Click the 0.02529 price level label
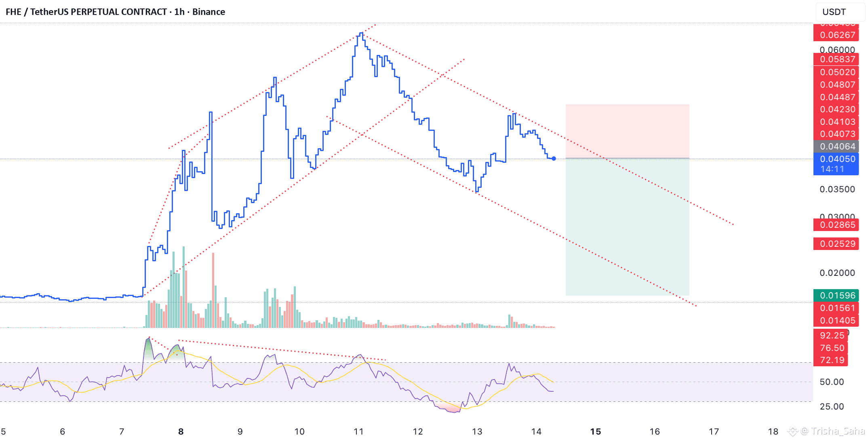The height and width of the screenshot is (441, 868). [836, 244]
